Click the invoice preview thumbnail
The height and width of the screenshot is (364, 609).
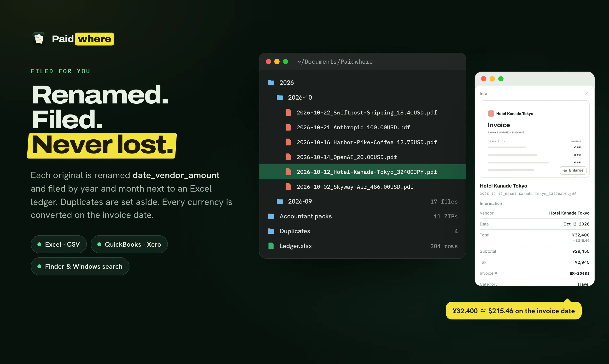[x=534, y=139]
